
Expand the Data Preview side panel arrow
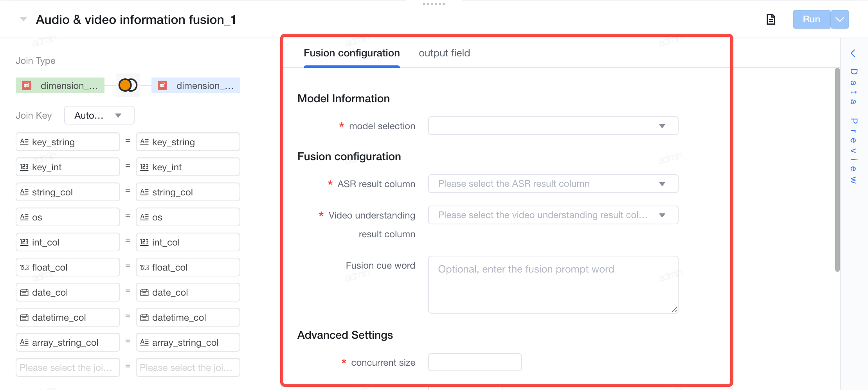pyautogui.click(x=853, y=53)
